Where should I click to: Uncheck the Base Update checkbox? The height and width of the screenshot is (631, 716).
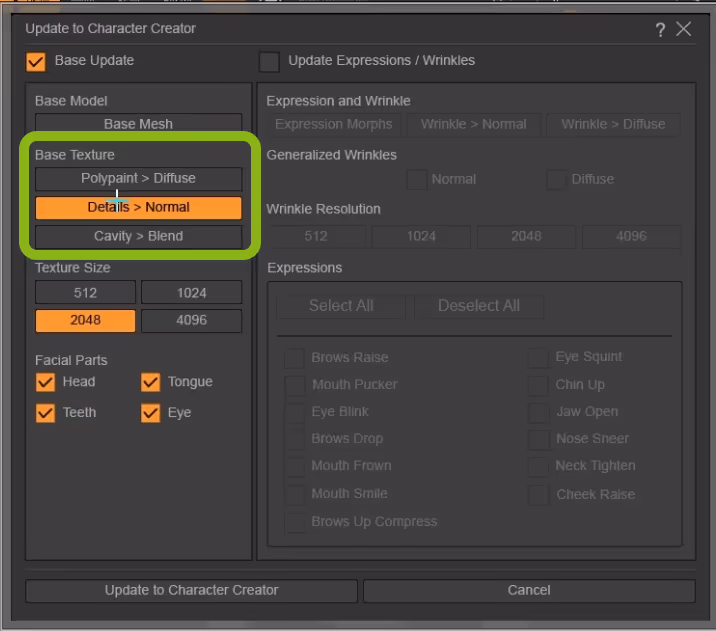pyautogui.click(x=36, y=62)
